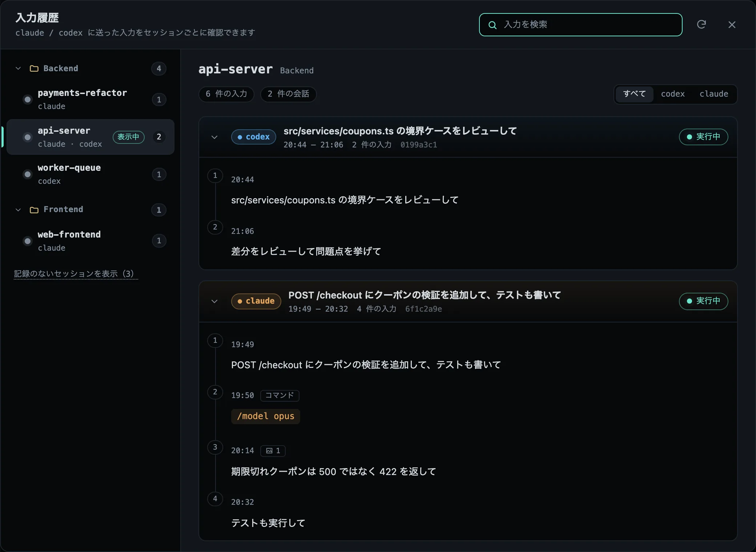Click the blue codex agent badge
This screenshot has width=756, height=552.
pyautogui.click(x=253, y=137)
